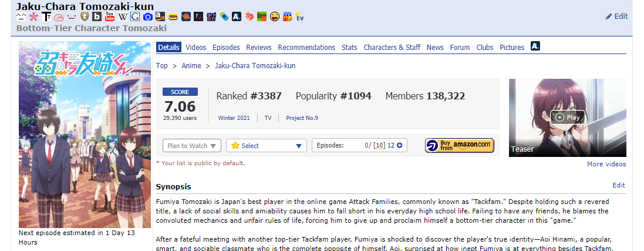Open the Characters & Staff tab
Image resolution: width=644 pixels, height=251 pixels.
click(x=392, y=47)
